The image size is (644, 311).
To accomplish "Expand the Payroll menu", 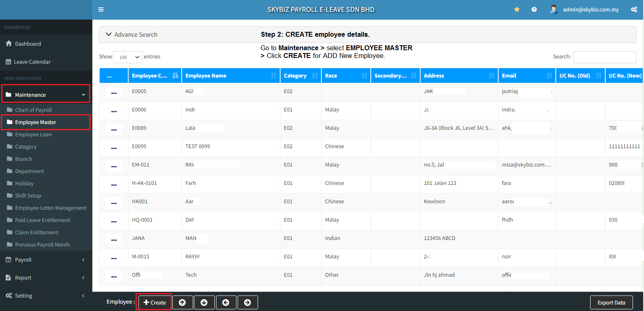I will tap(46, 260).
